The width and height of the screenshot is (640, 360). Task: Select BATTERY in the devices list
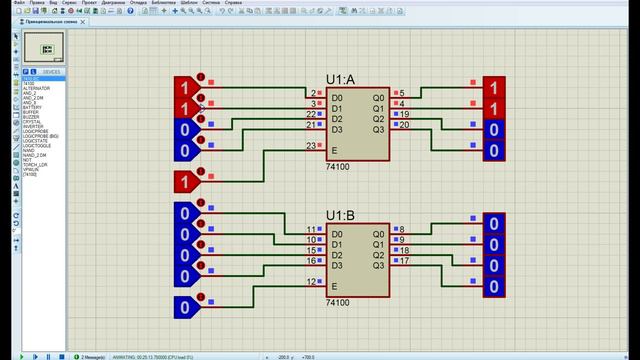[32, 107]
